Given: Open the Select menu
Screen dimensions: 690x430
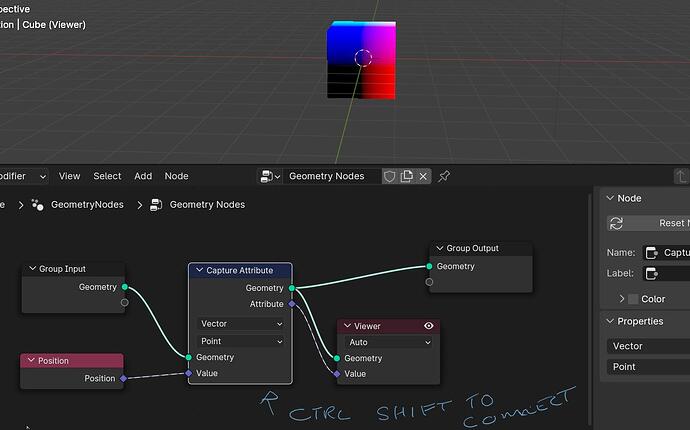Looking at the screenshot, I should coord(107,176).
